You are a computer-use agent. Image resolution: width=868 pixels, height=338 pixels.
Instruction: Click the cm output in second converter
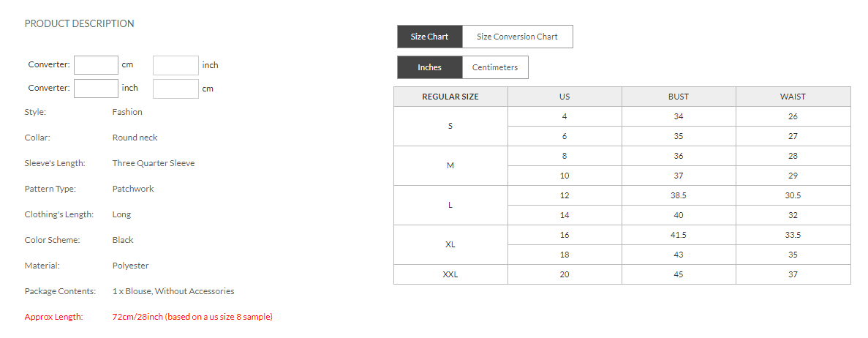click(x=176, y=89)
